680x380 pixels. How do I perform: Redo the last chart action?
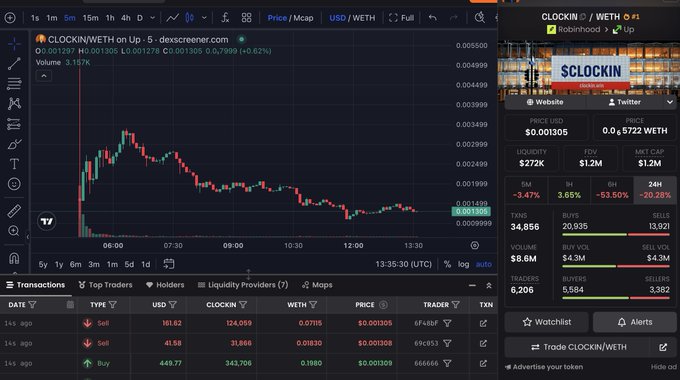click(x=454, y=18)
